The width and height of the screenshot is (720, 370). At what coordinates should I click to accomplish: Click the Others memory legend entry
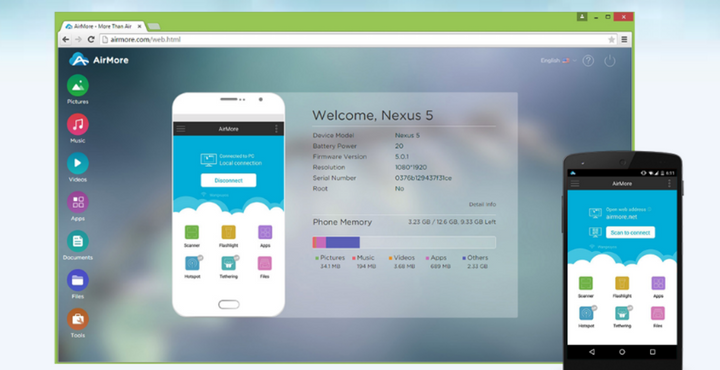(475, 262)
